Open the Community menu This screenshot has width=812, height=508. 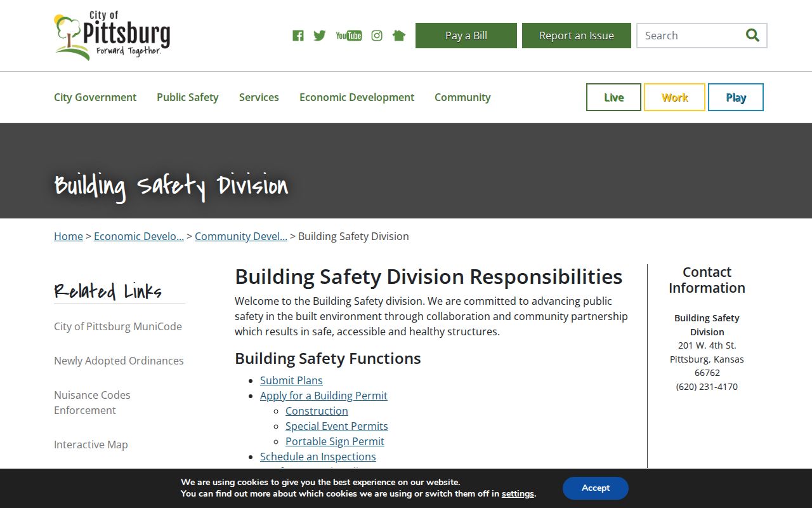click(462, 97)
